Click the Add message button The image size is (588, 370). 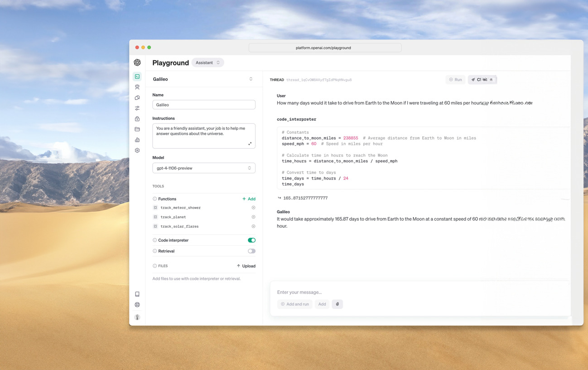point(322,304)
